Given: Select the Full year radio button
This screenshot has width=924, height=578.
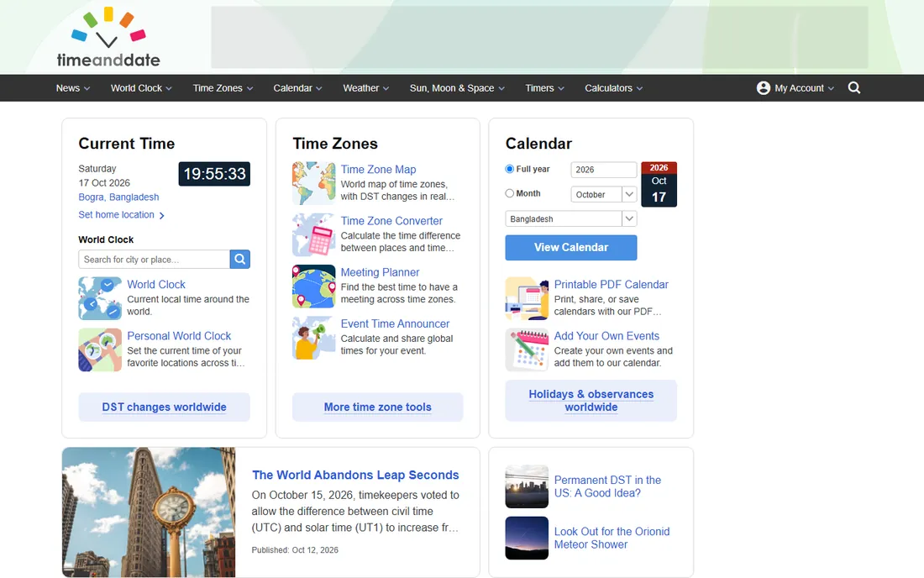Looking at the screenshot, I should 510,169.
